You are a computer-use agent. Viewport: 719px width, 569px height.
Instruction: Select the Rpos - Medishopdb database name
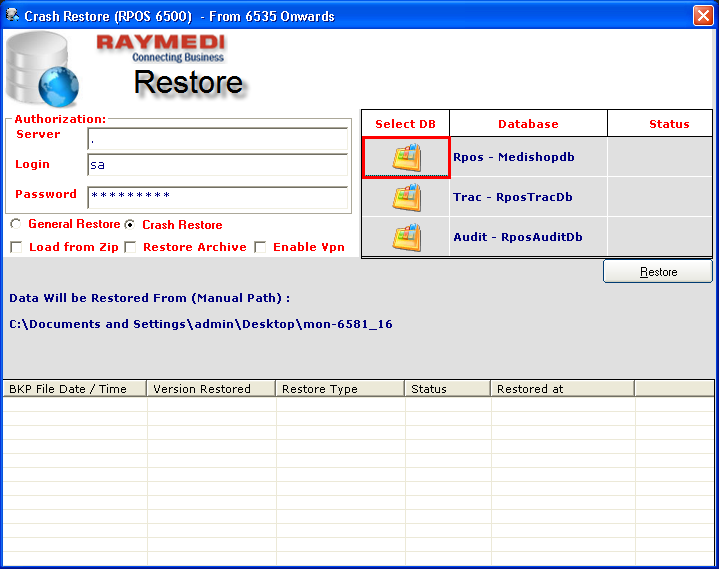(514, 157)
